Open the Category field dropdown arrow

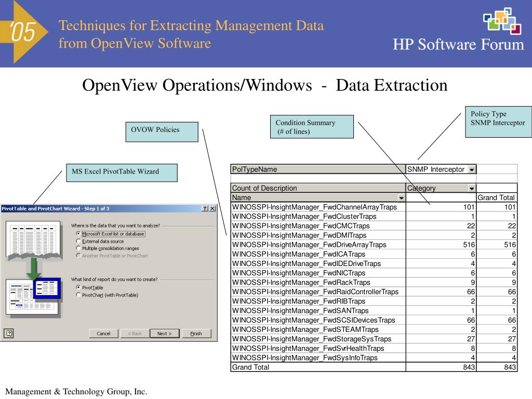[472, 188]
